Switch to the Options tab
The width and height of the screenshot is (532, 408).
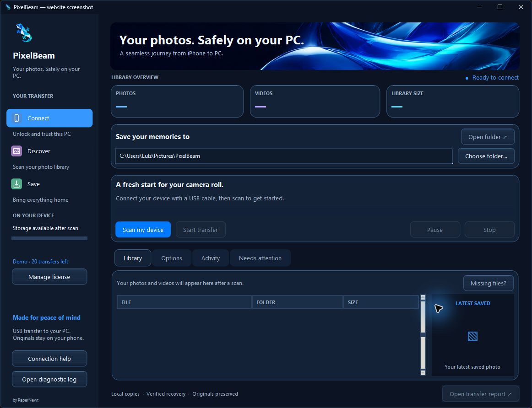[172, 258]
